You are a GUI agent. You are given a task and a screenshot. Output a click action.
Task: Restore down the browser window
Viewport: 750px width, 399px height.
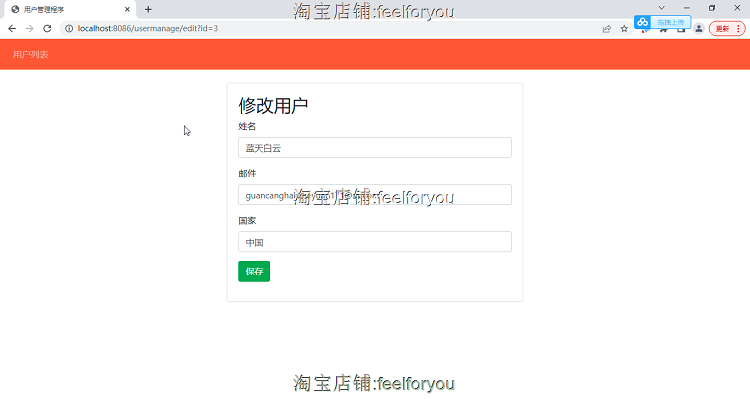712,8
